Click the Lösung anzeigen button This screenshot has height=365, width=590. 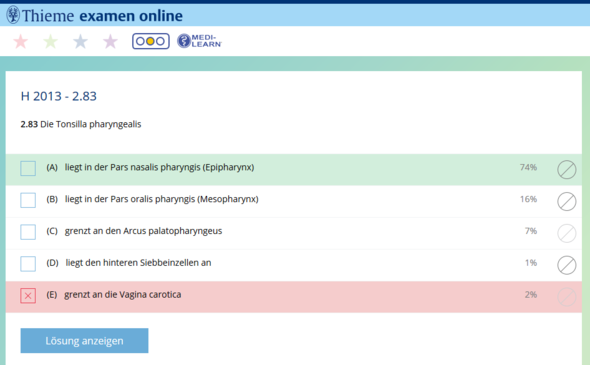pos(84,341)
